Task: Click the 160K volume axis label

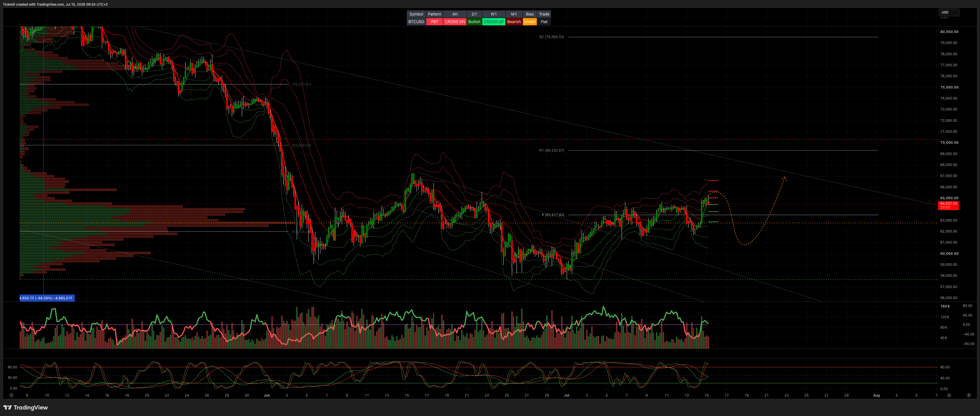Action: point(945,306)
